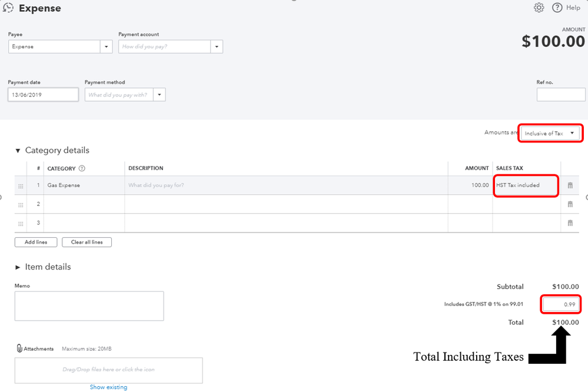588x392 pixels.
Task: Collapse the Category details section
Action: [x=18, y=151]
